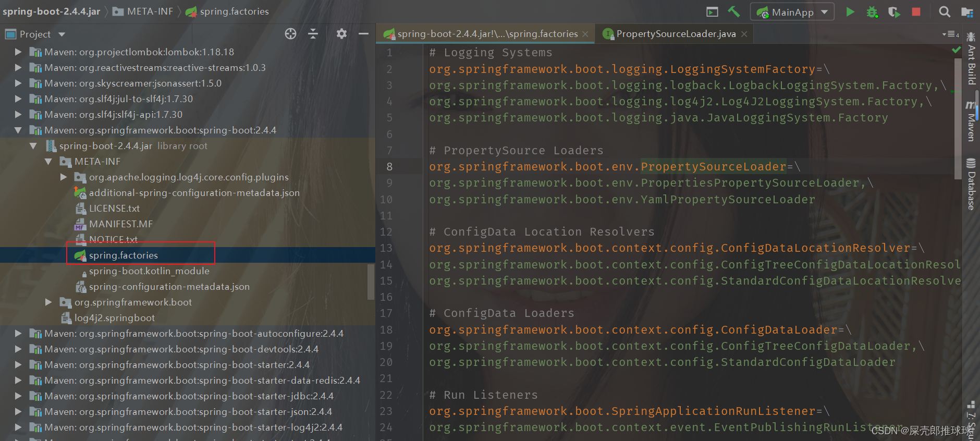Open the MainApp run configuration dropdown
This screenshot has width=980, height=441.
(792, 11)
